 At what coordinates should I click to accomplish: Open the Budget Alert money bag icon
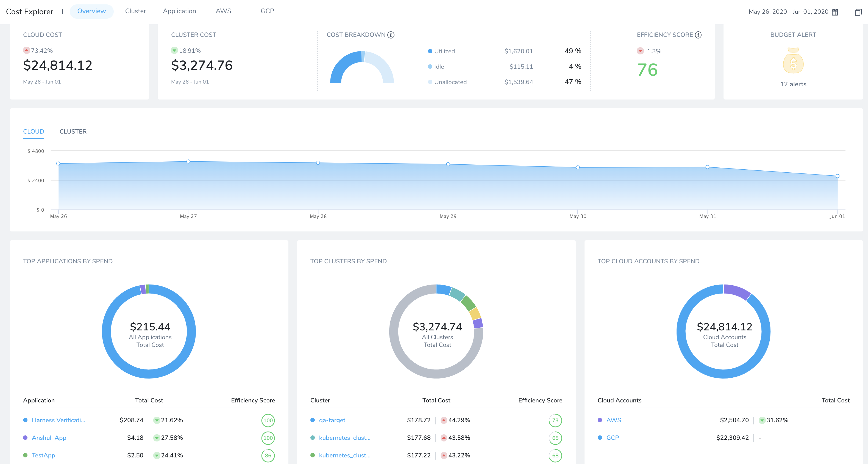point(793,61)
